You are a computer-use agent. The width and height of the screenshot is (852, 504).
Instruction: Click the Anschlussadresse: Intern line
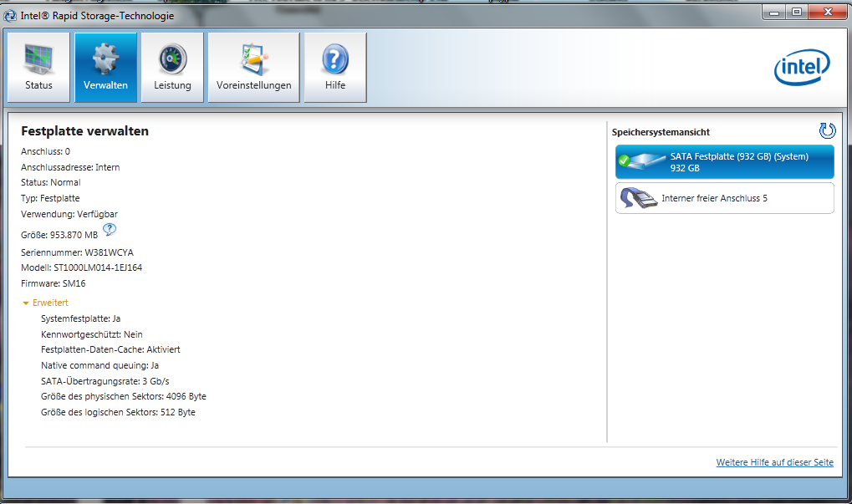point(70,167)
